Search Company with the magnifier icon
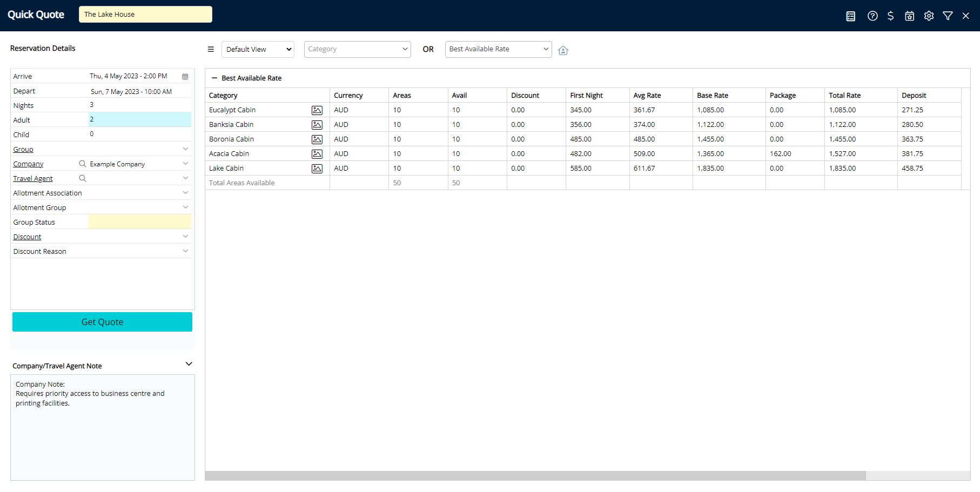The height and width of the screenshot is (492, 980). click(x=83, y=164)
